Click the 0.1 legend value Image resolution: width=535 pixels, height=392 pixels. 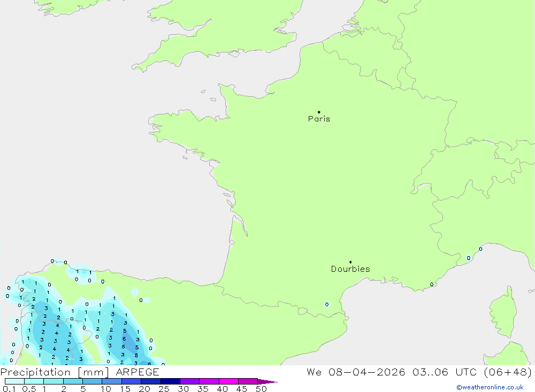9,389
